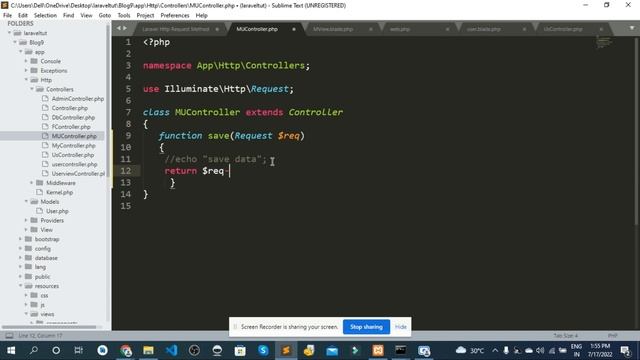Close the UsController.php tab
640x360 pixels.
tap(601, 29)
